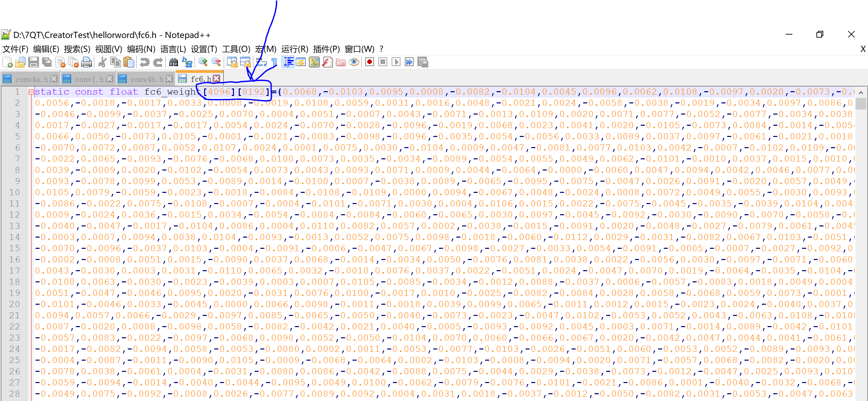Open the 设置(T) menu
Image resolution: width=868 pixels, height=401 pixels.
pyautogui.click(x=204, y=49)
